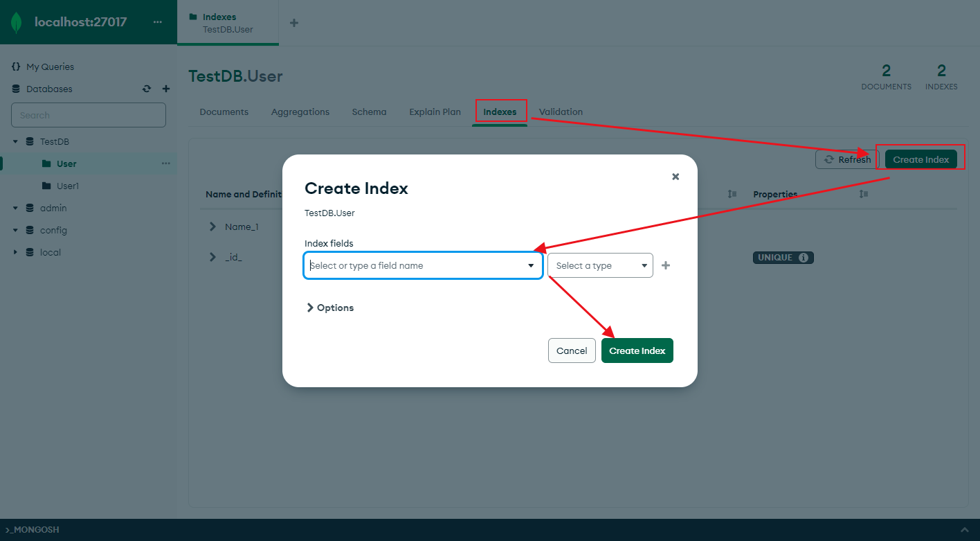Confirm with dialog Create Index button
This screenshot has width=980, height=541.
click(x=637, y=351)
